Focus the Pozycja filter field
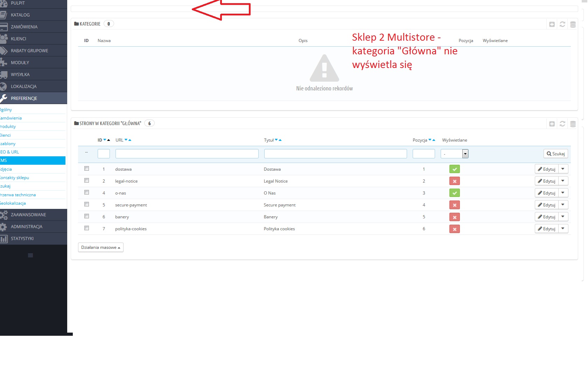This screenshot has width=588, height=368. click(x=424, y=154)
